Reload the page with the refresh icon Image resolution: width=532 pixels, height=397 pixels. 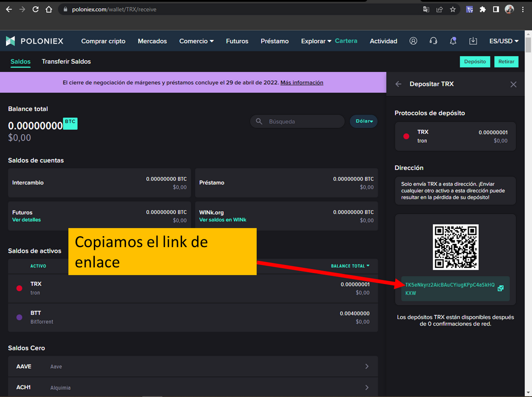(35, 9)
